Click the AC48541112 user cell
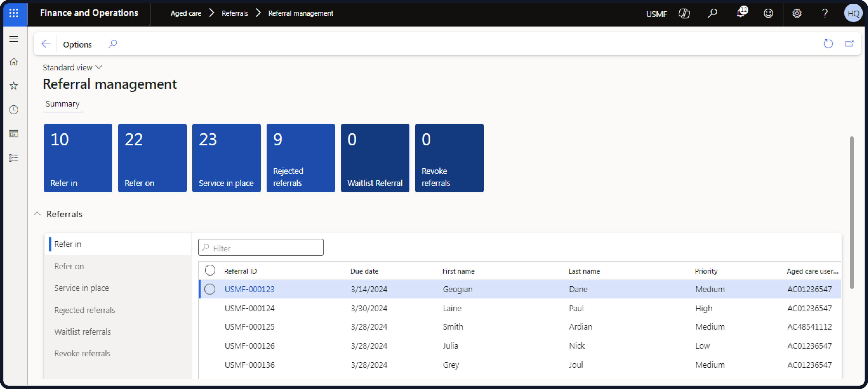868x389 pixels. 809,327
